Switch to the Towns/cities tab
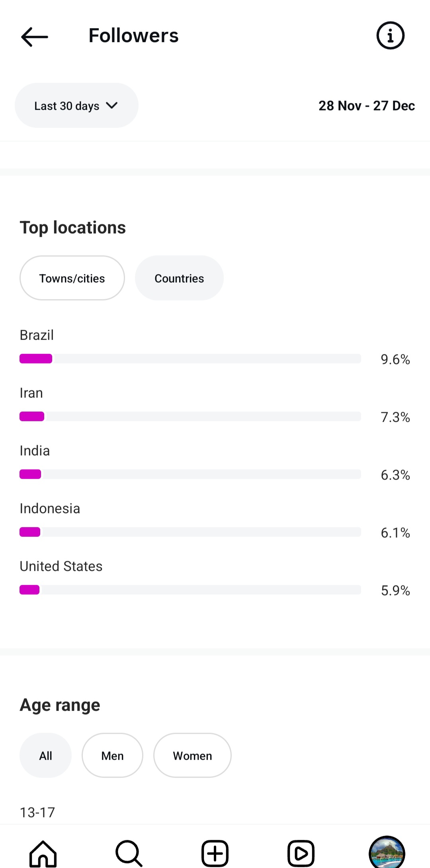Viewport: 430px width, 868px height. (x=72, y=278)
